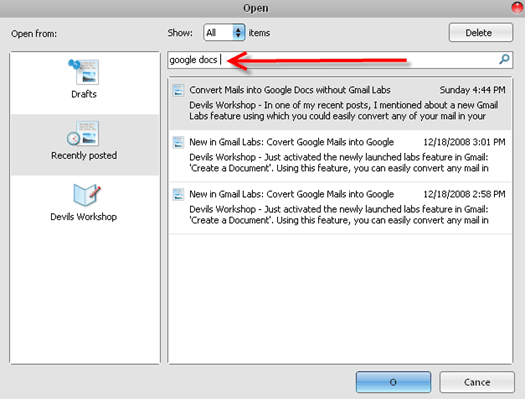The height and width of the screenshot is (399, 525).
Task: Close the Open dialog with red button
Action: tap(518, 7)
